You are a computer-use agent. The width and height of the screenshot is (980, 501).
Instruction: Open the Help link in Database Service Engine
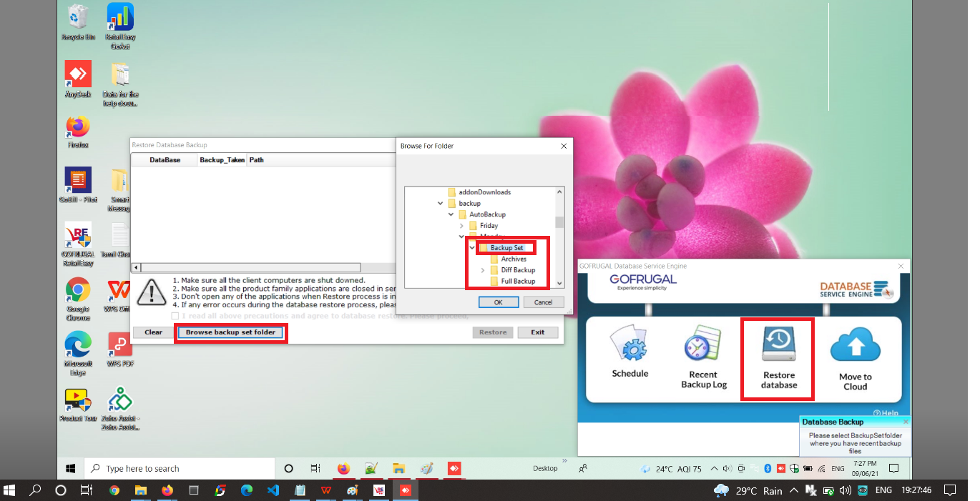coord(886,413)
